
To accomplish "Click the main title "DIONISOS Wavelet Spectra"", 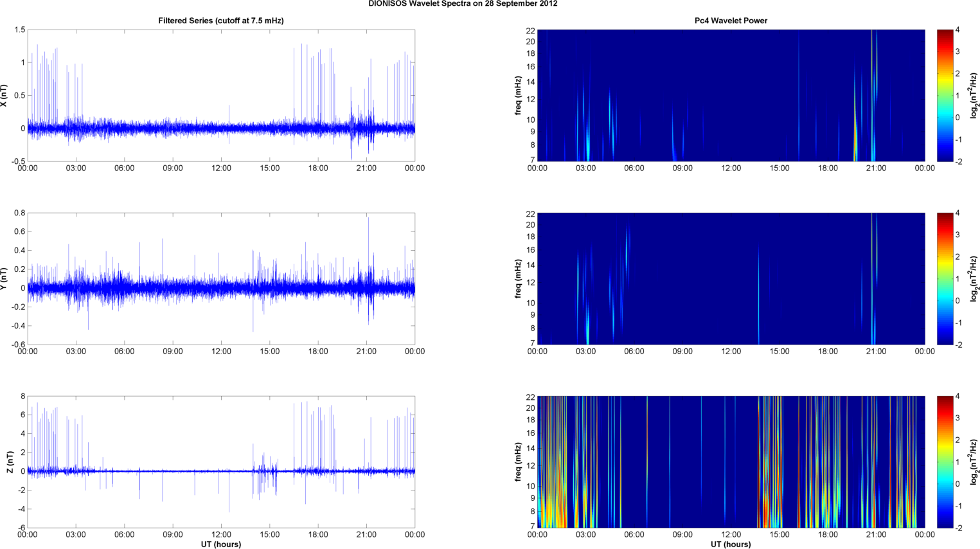I will point(463,4).
